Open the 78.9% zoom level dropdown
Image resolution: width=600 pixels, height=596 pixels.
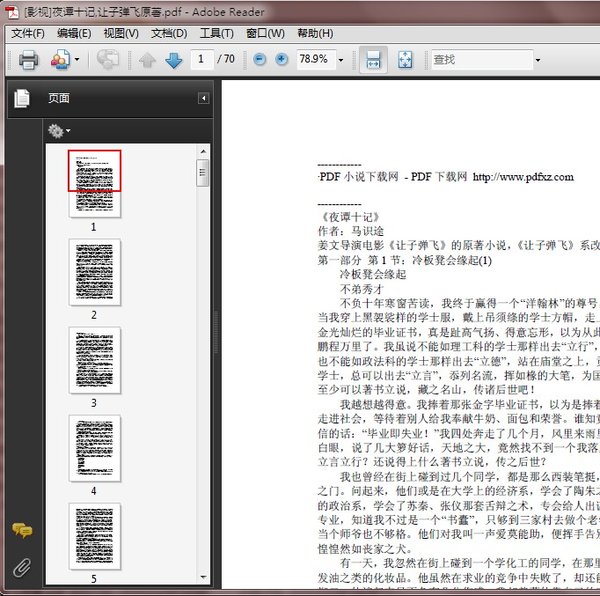pos(339,60)
